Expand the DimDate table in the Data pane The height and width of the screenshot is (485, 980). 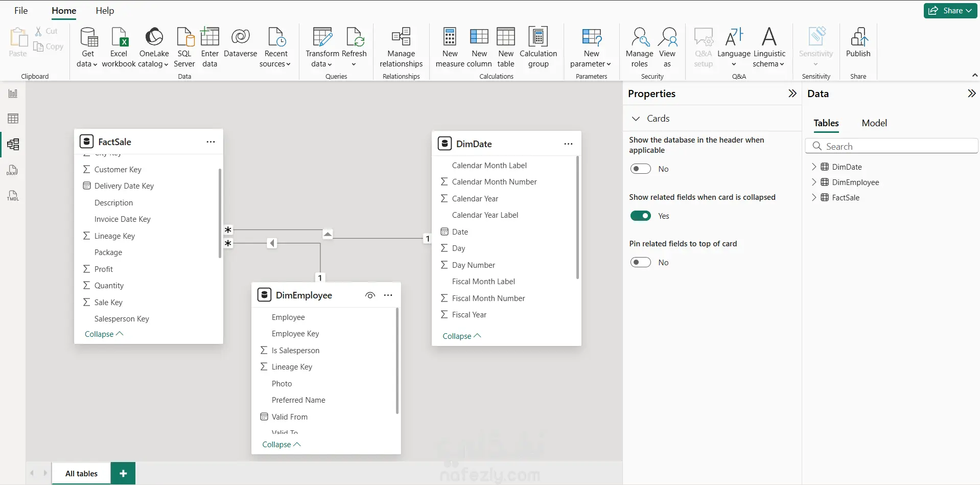click(x=815, y=167)
